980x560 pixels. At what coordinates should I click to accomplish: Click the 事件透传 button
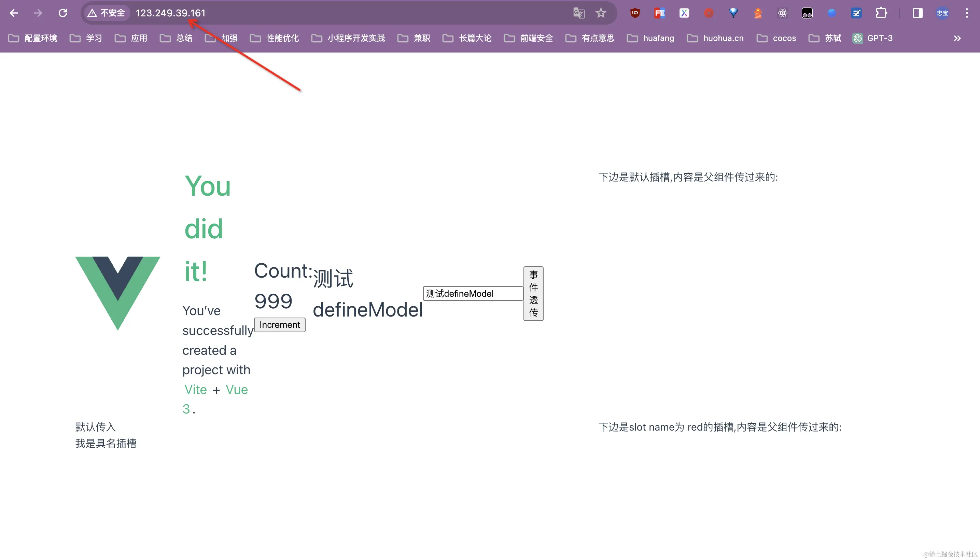click(533, 293)
